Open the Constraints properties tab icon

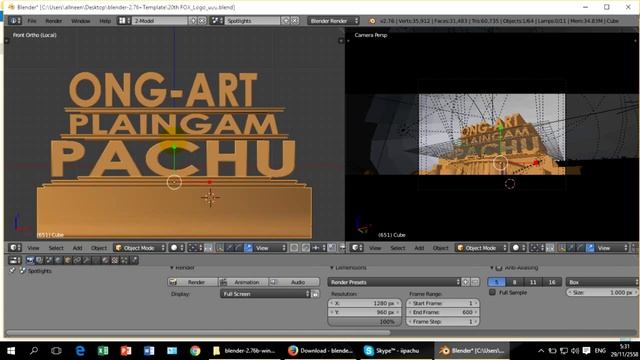pos(77,260)
